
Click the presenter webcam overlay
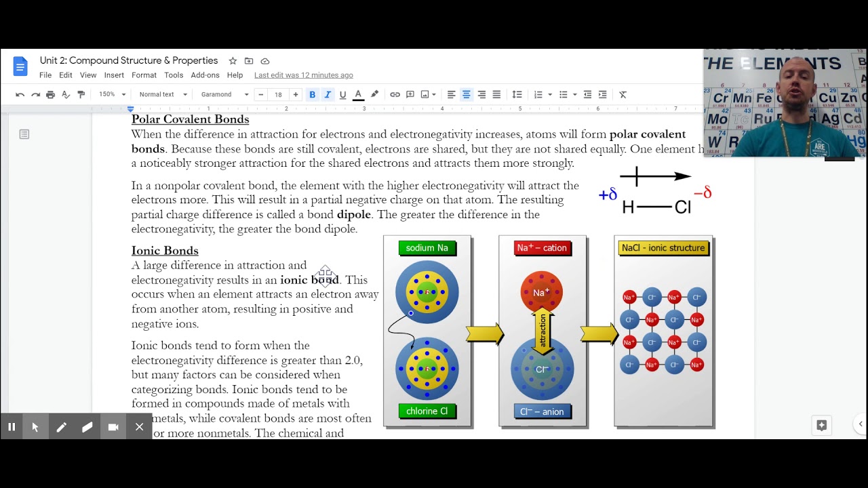785,103
